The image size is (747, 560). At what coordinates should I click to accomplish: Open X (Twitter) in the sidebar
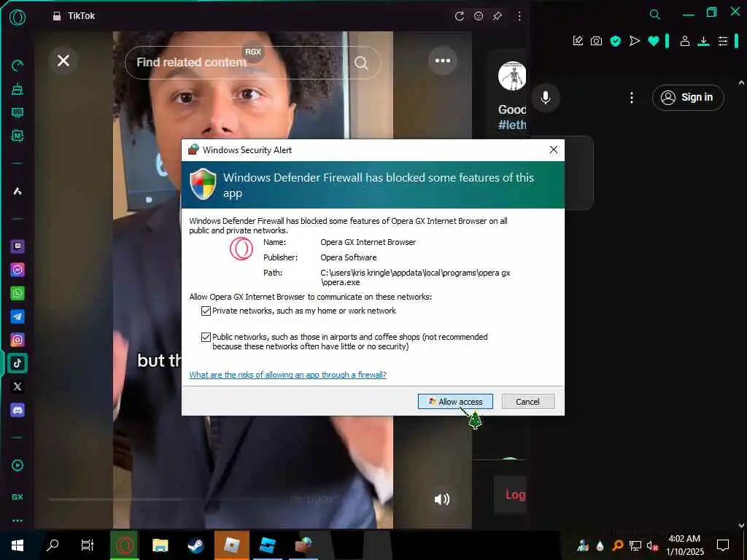[18, 386]
